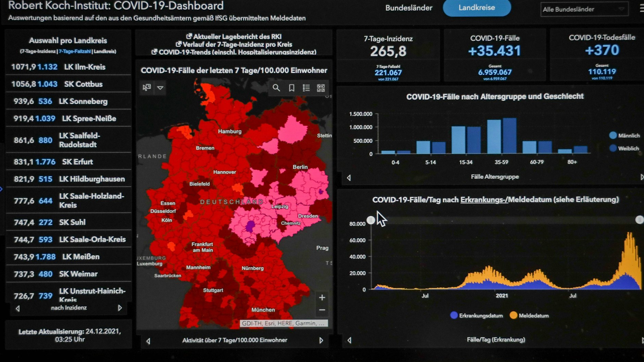This screenshot has width=644, height=362.
Task: Toggle Erkrankungsdatum series in legend
Action: click(454, 315)
